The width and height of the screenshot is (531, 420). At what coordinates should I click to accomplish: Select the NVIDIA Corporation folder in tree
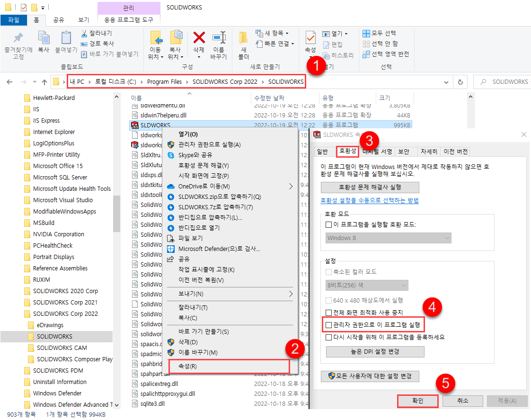click(x=58, y=234)
